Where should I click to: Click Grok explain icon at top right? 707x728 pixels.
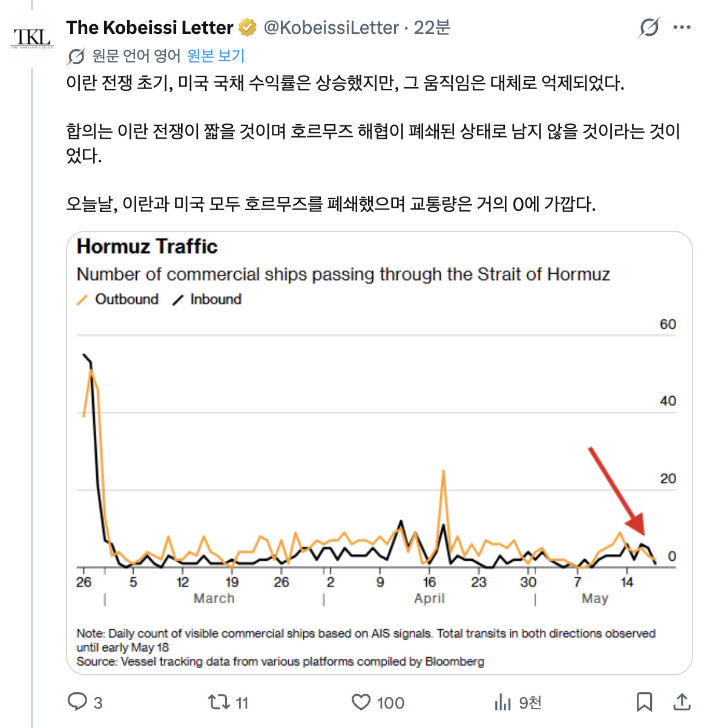coord(649,27)
